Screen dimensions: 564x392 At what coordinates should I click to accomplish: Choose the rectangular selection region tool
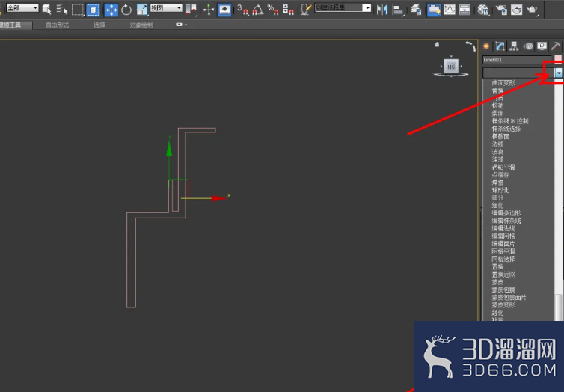[77, 9]
